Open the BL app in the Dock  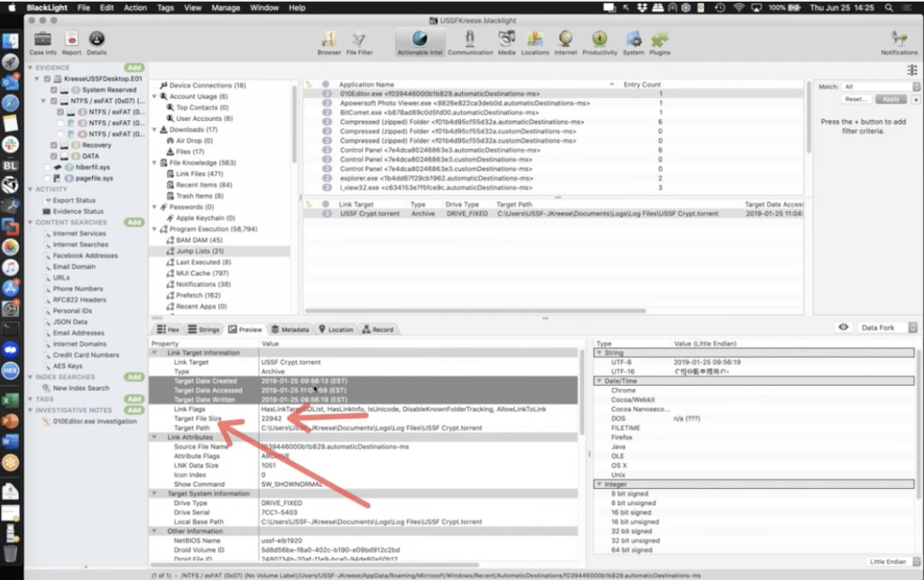coord(10,165)
